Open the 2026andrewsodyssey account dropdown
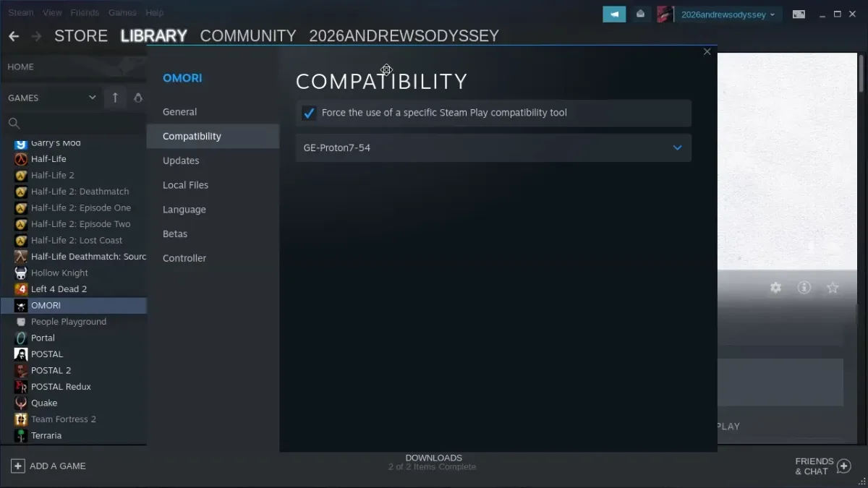 (x=728, y=14)
